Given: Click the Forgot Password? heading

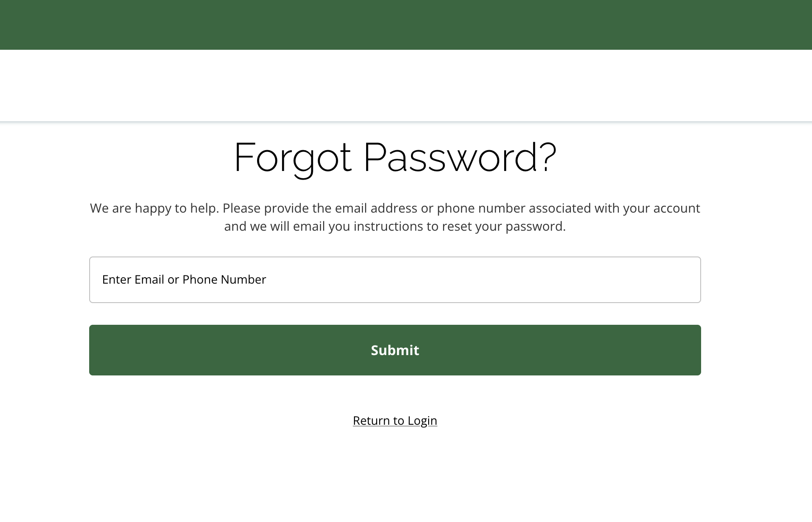Looking at the screenshot, I should (x=395, y=157).
